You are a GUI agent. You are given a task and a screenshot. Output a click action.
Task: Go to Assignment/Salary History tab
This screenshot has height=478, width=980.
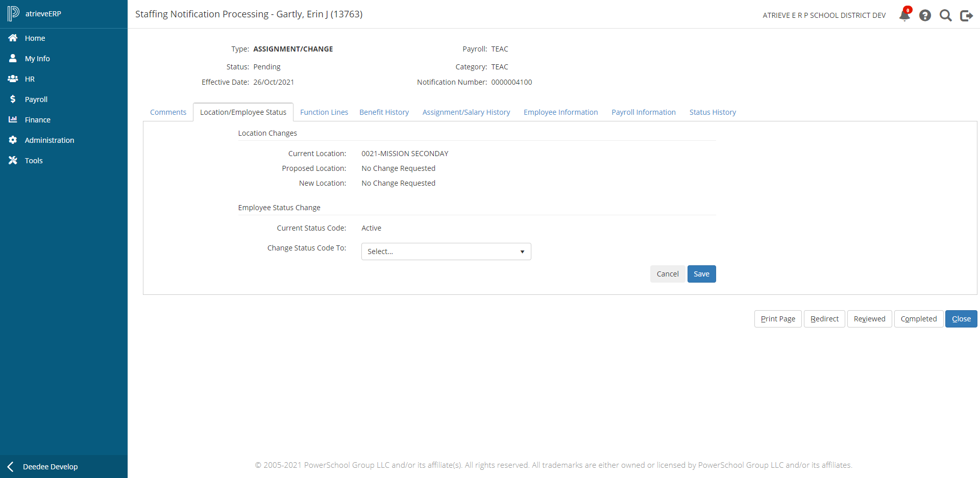466,112
